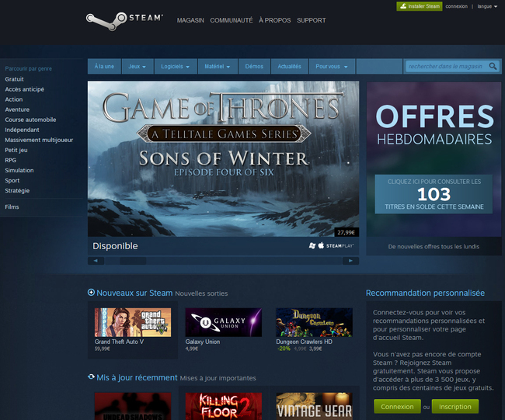Click the green Connexion button
505x420 pixels.
point(397,407)
